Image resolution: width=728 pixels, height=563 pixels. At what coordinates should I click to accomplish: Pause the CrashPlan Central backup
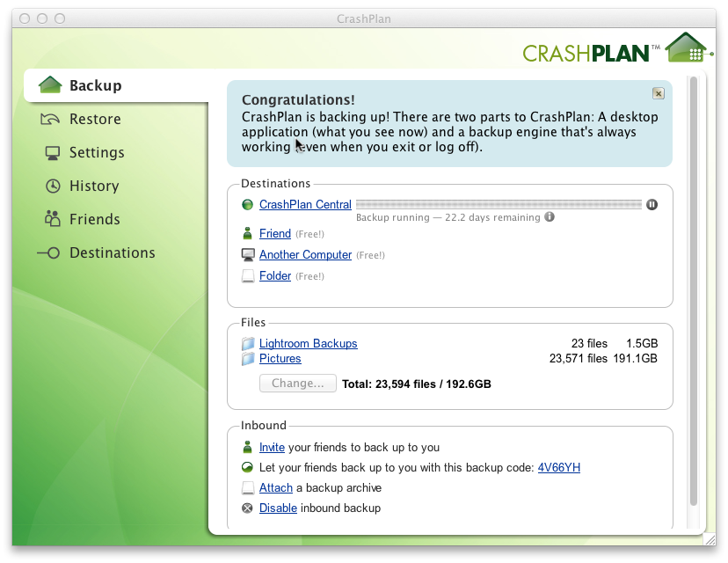click(652, 205)
